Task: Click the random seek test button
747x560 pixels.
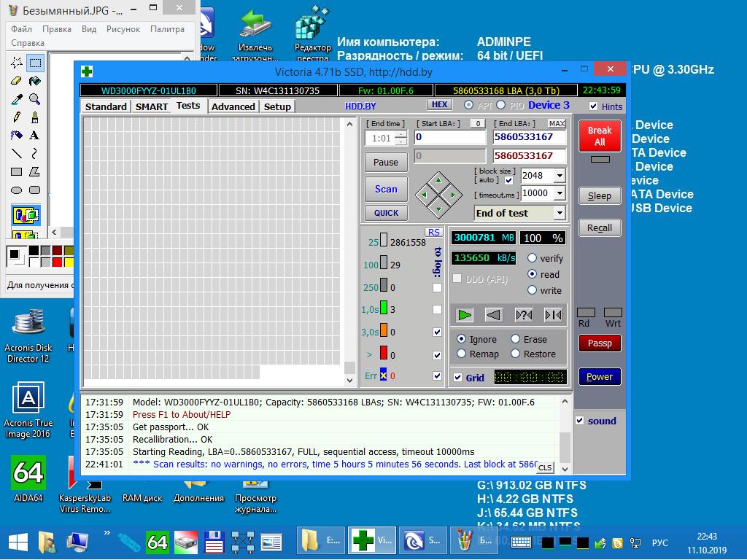Action: pyautogui.click(x=524, y=315)
